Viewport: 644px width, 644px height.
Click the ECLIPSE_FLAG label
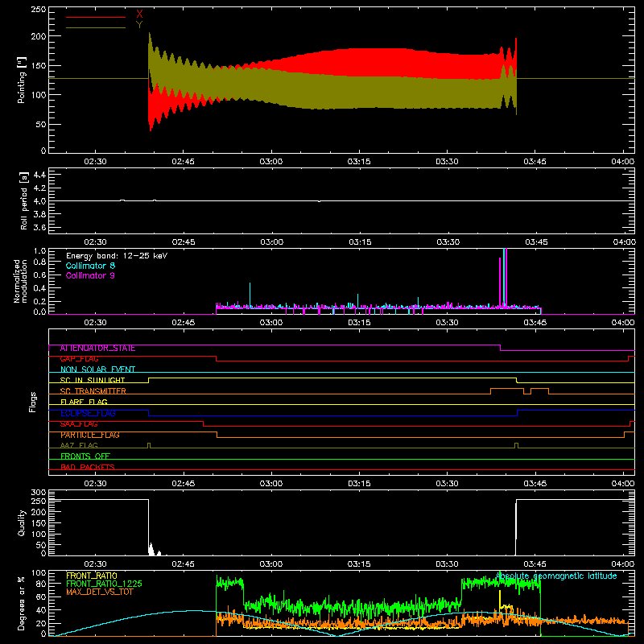click(x=88, y=413)
